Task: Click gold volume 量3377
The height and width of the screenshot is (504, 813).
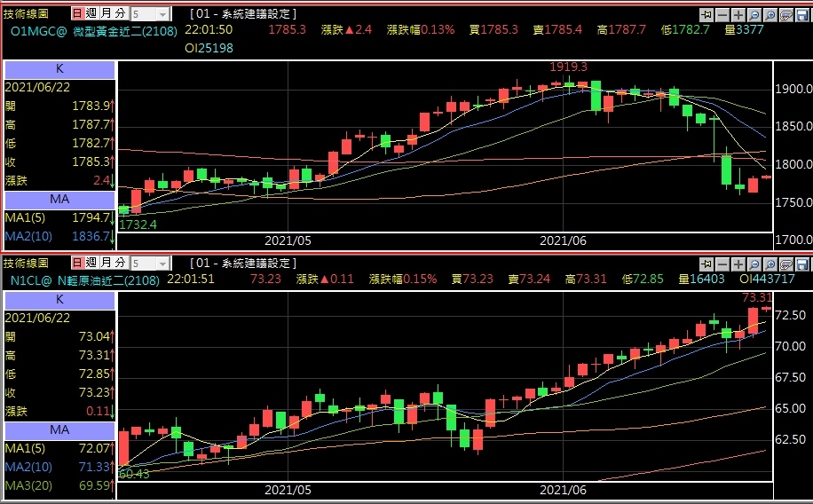Action: pos(744,30)
